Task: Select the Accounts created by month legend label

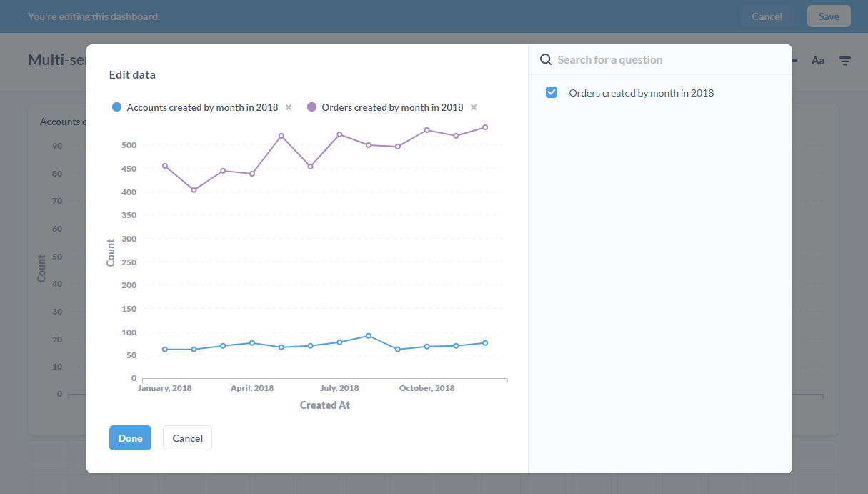Action: (x=202, y=107)
